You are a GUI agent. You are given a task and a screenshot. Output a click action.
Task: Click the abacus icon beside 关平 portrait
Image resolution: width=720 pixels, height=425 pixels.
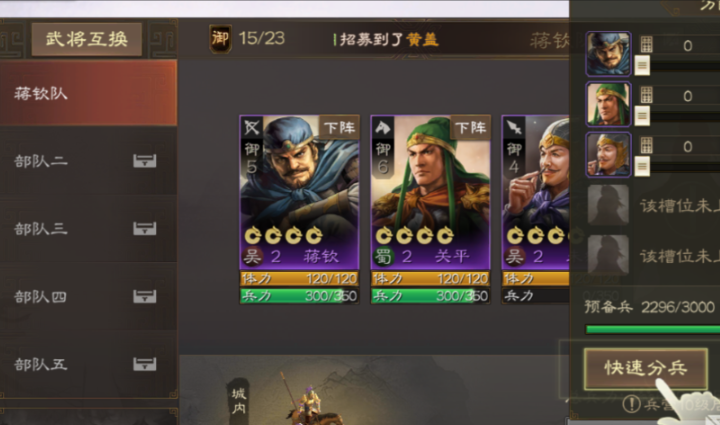(647, 95)
